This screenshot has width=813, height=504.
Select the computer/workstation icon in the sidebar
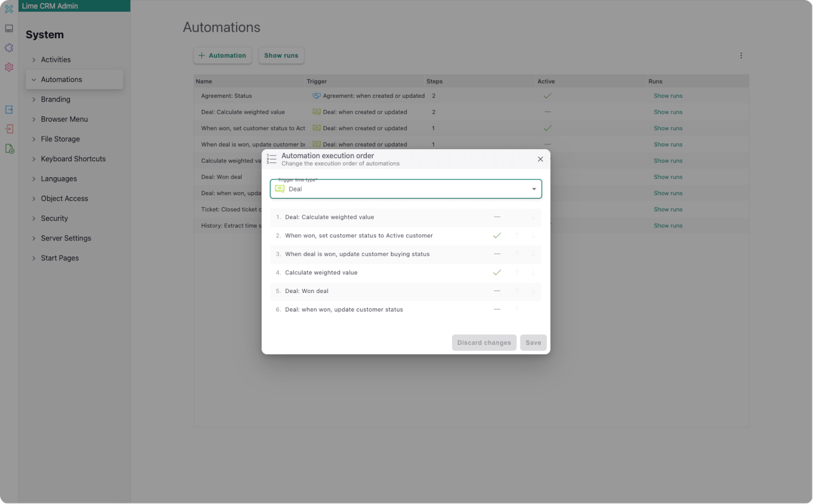click(x=8, y=28)
